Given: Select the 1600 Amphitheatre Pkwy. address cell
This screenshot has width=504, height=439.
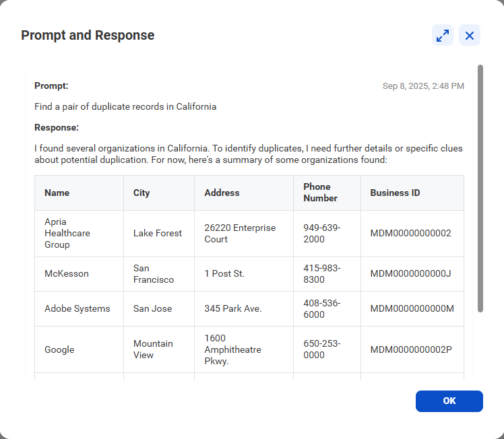Looking at the screenshot, I should [244, 349].
